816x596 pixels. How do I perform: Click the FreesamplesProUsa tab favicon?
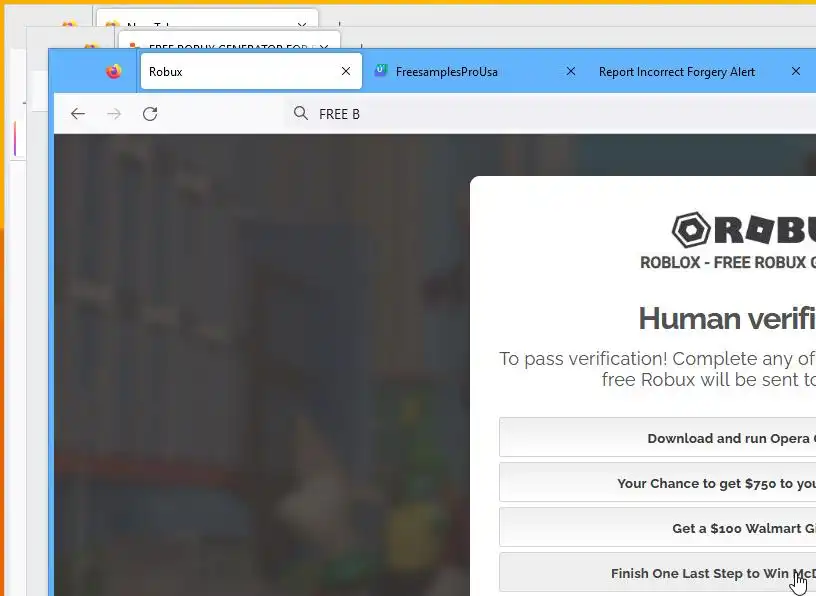tap(380, 71)
